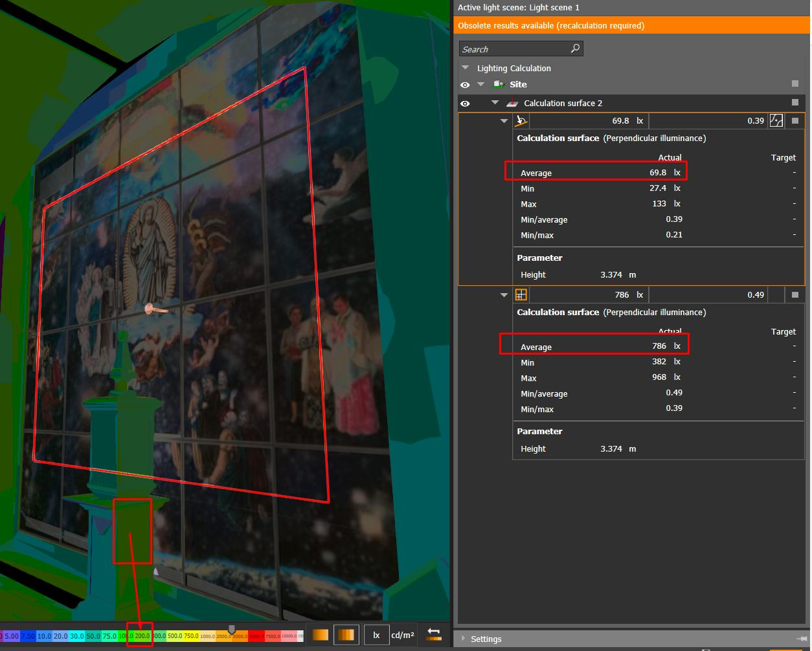Collapse the Lighting Calculation section
This screenshot has width=812, height=651.
pos(465,67)
